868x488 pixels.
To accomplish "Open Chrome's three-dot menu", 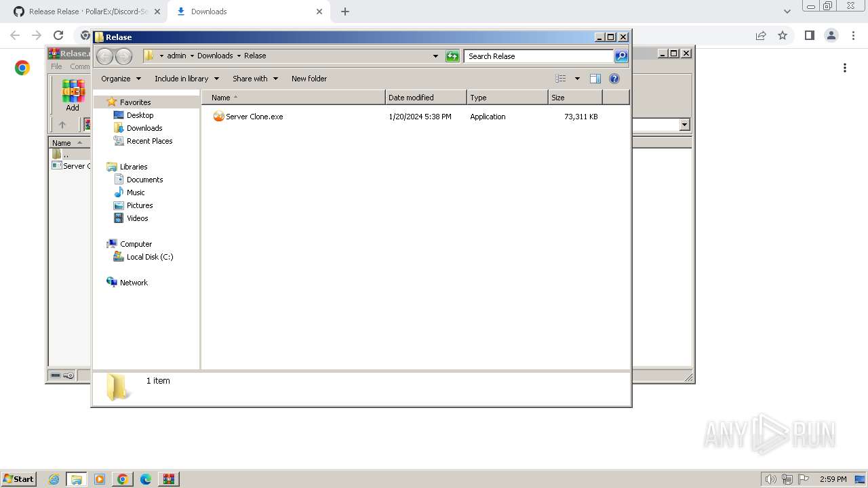I will click(x=854, y=35).
